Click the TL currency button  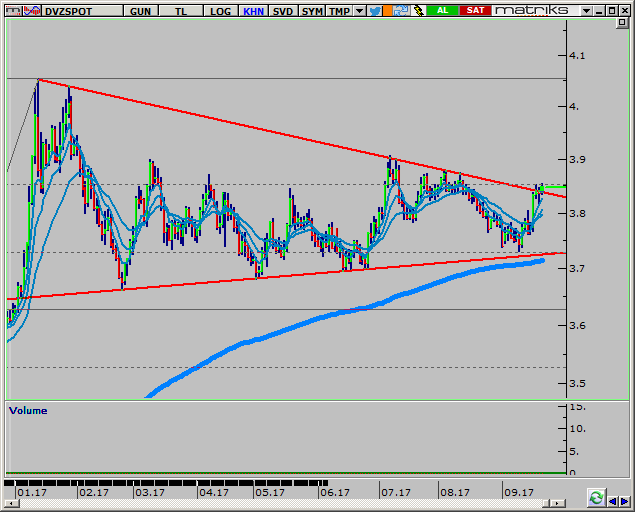[x=181, y=11]
